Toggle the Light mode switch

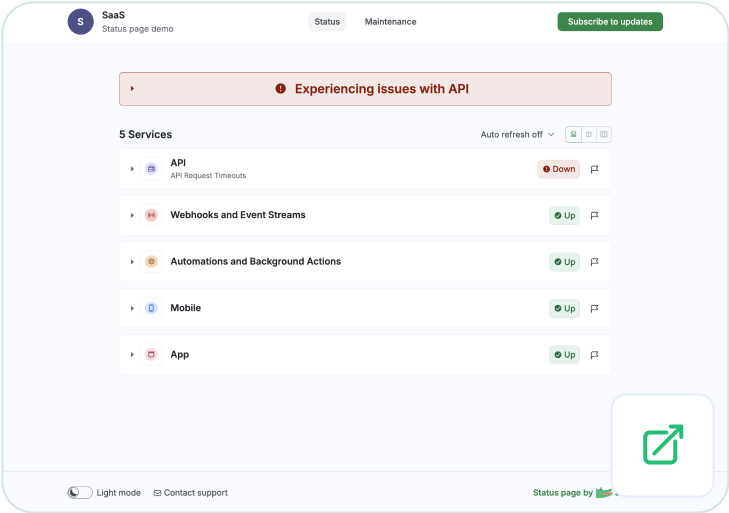tap(80, 493)
